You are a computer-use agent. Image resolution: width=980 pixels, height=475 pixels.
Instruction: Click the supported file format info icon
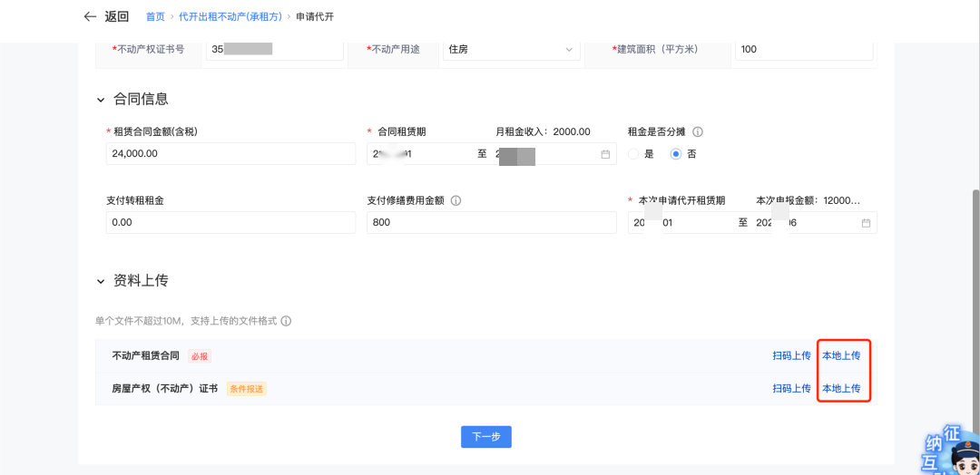pos(286,322)
